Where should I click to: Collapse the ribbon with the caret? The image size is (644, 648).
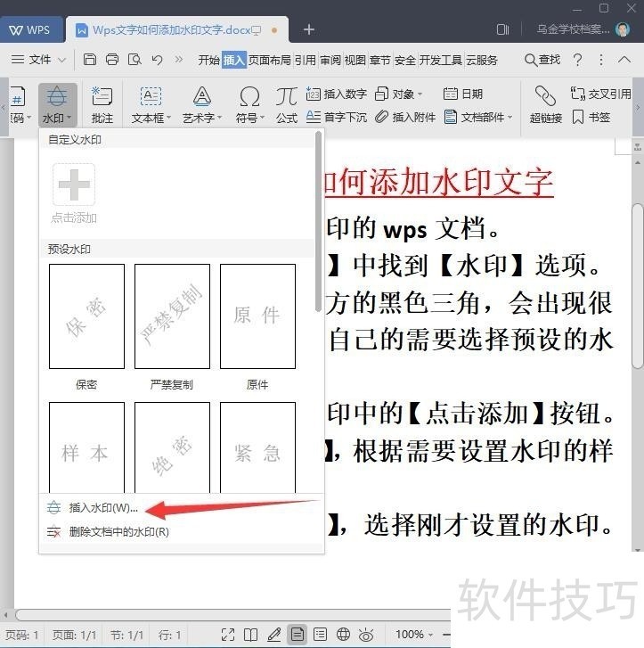[624, 60]
